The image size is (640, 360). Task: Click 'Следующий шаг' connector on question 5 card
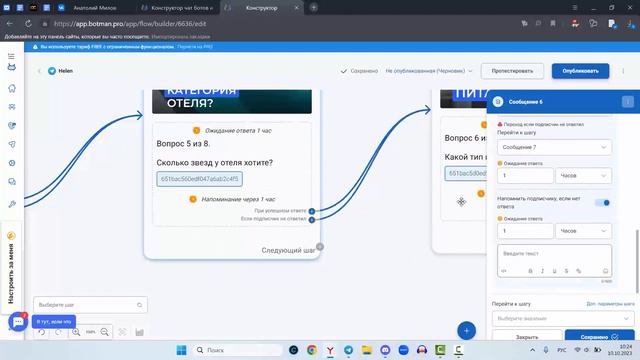320,247
